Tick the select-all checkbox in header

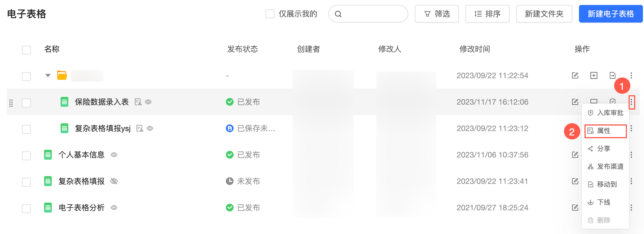pyautogui.click(x=26, y=50)
